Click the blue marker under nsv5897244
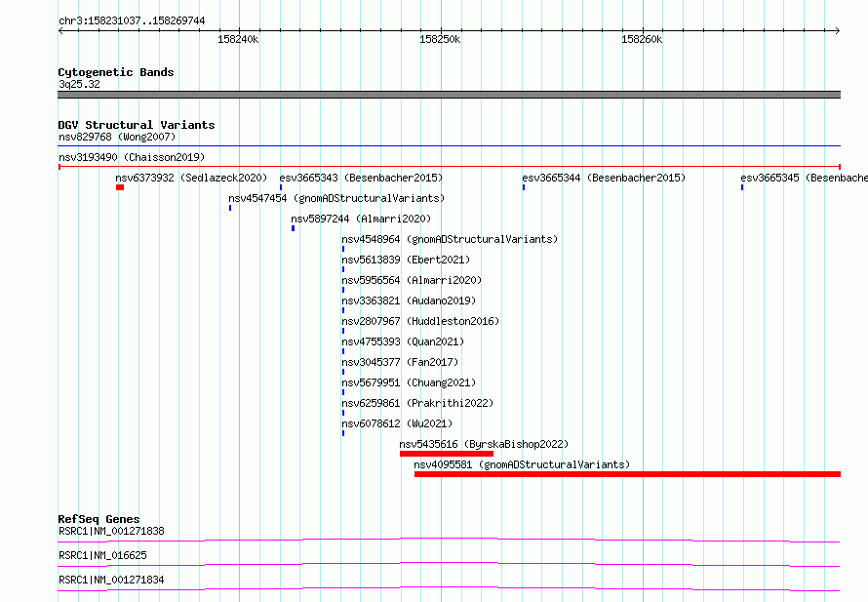 point(293,228)
